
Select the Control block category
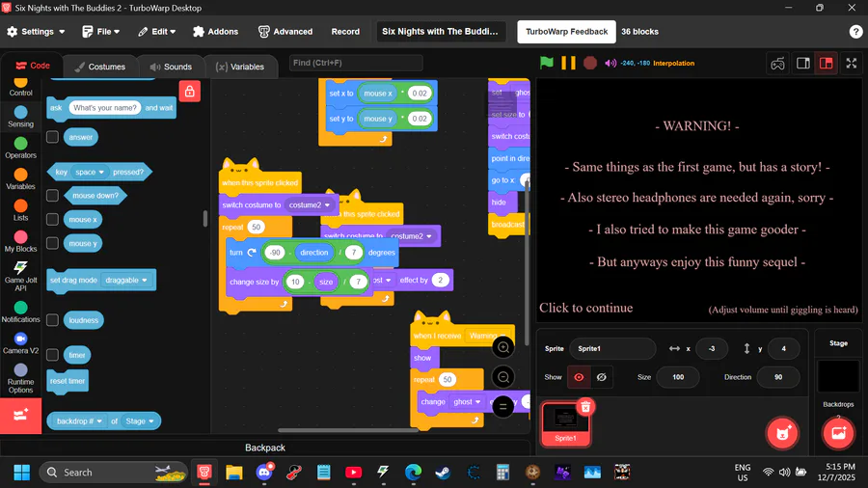tap(20, 87)
